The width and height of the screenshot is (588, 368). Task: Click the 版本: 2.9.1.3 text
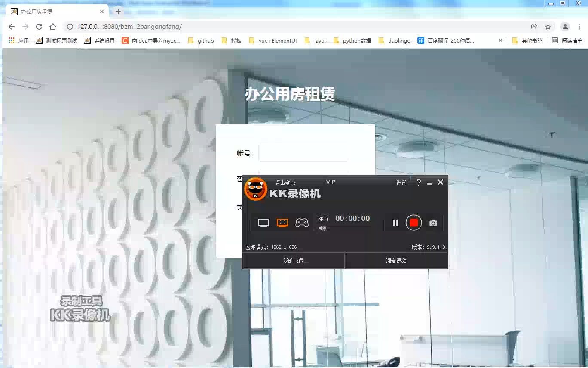pos(428,247)
